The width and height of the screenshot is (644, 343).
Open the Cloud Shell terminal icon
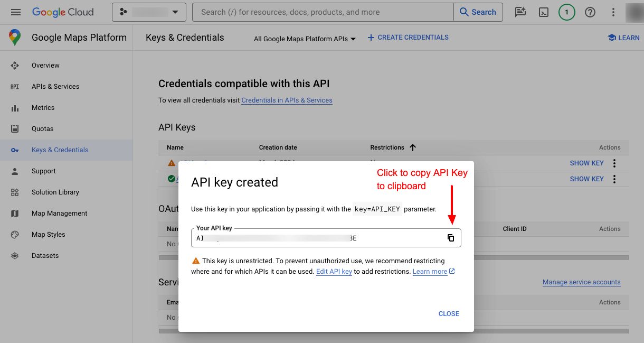point(544,12)
